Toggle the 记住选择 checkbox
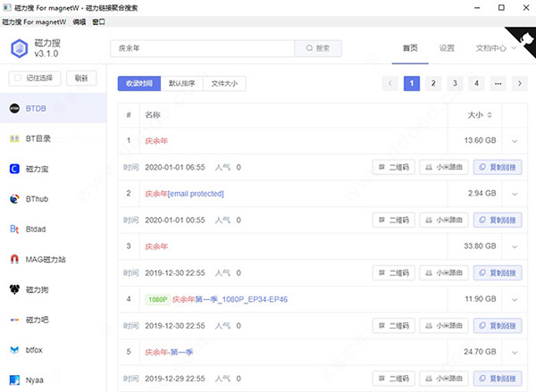Image resolution: width=536 pixels, height=392 pixels. coord(17,79)
